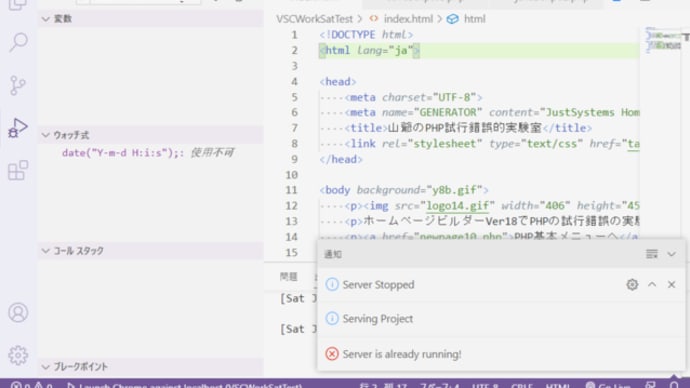Select the index.html breadcrumb
Screen dimensions: 690x388
(x=408, y=19)
